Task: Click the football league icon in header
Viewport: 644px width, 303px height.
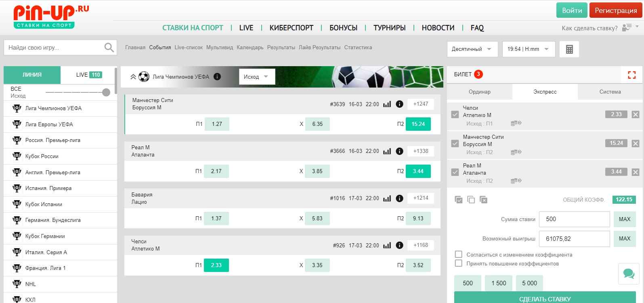Action: click(144, 77)
